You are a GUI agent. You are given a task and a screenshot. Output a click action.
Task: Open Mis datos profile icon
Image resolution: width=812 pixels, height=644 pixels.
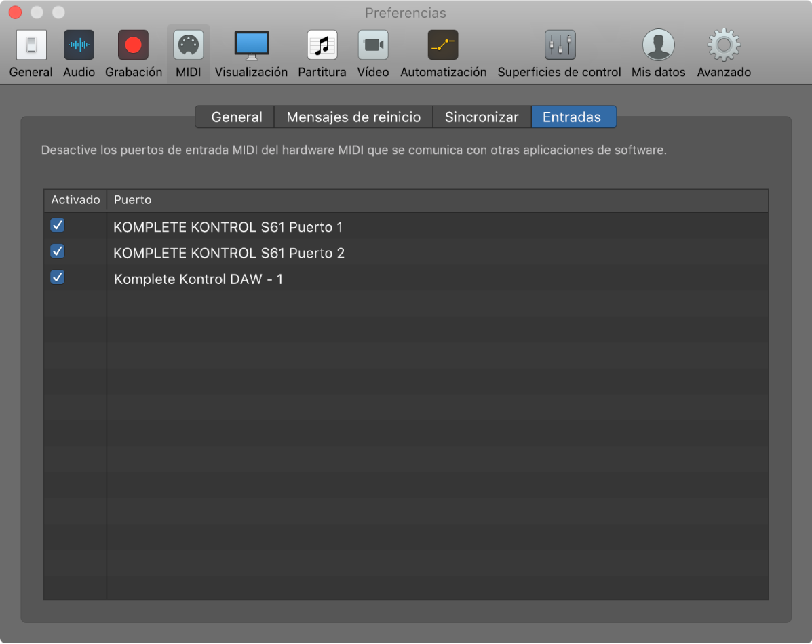pyautogui.click(x=658, y=45)
